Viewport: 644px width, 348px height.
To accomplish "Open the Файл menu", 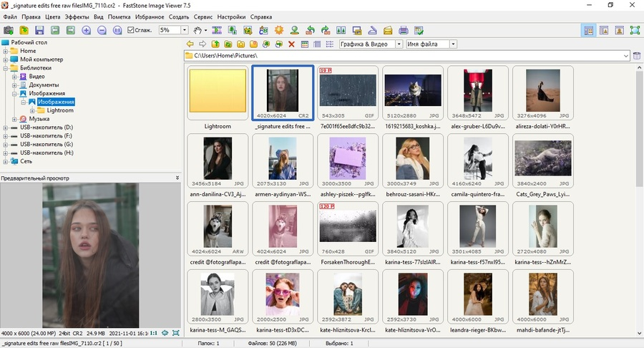I will click(10, 17).
